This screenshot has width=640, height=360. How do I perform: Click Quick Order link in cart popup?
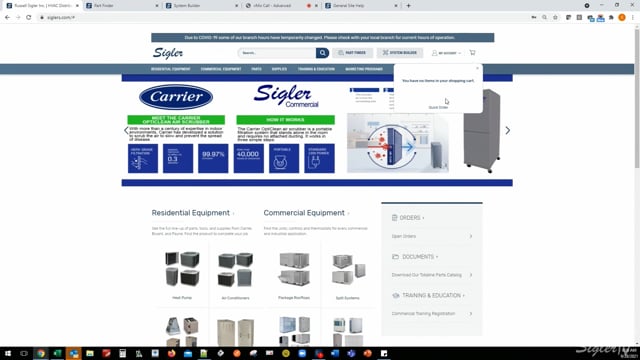pyautogui.click(x=438, y=107)
